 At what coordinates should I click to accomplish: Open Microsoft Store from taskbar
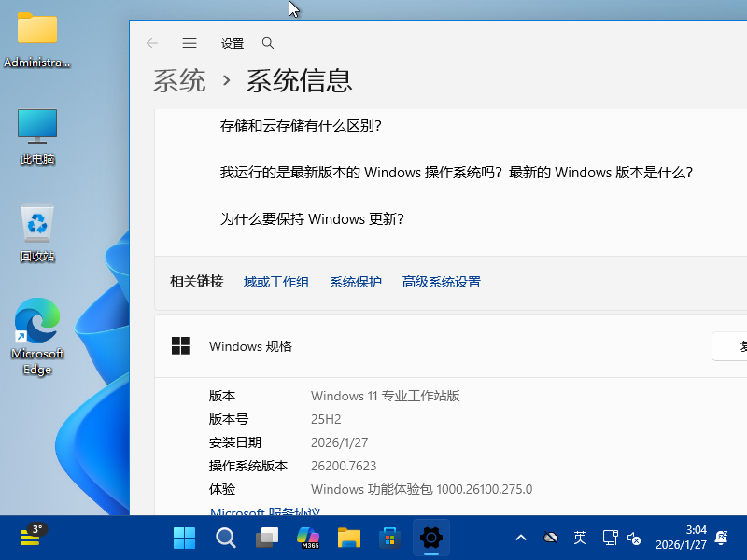click(390, 538)
